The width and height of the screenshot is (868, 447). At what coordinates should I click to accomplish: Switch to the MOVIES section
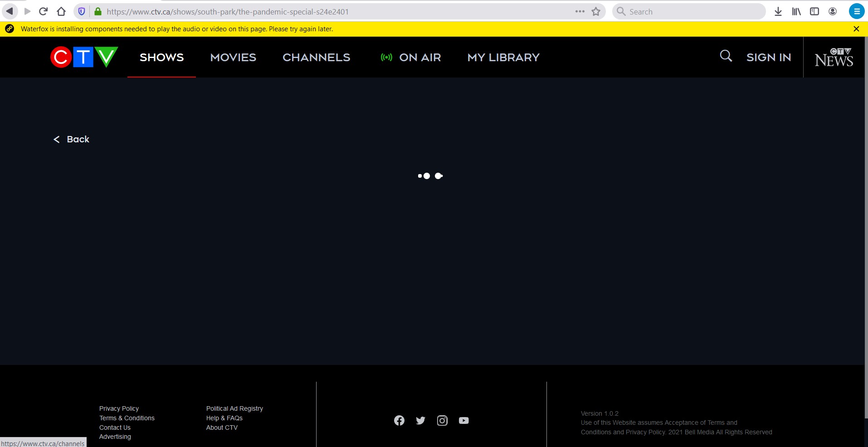click(x=233, y=57)
